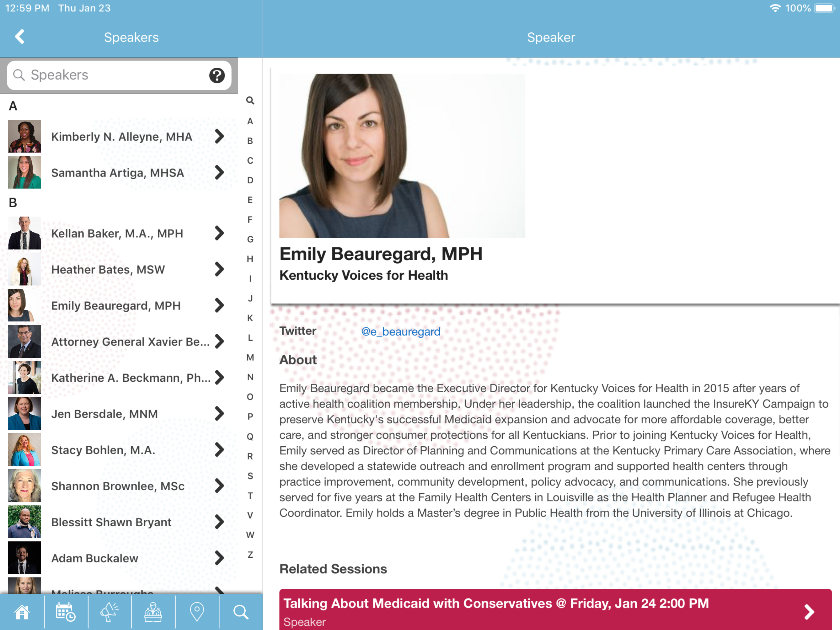Select Kimberly N. Alleyne, MHA name
The height and width of the screenshot is (630, 840).
pos(121,136)
